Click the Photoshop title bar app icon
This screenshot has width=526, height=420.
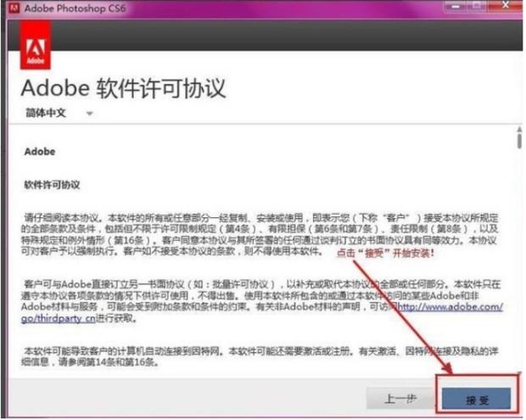[14, 8]
